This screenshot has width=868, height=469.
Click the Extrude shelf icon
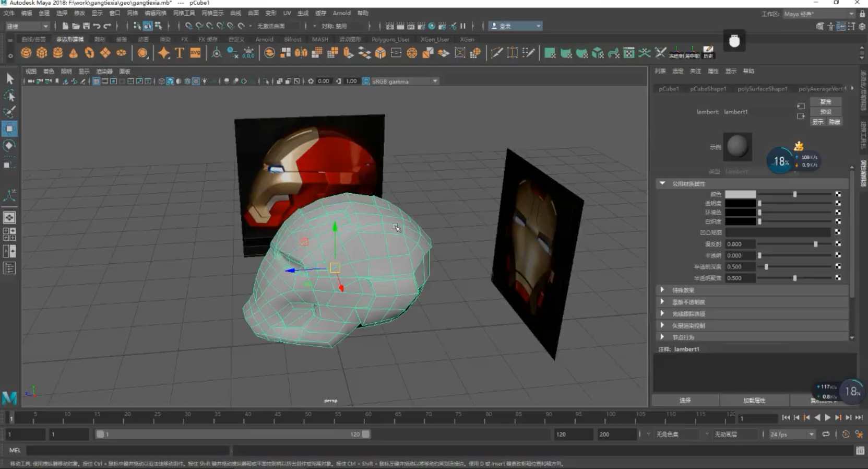[348, 53]
